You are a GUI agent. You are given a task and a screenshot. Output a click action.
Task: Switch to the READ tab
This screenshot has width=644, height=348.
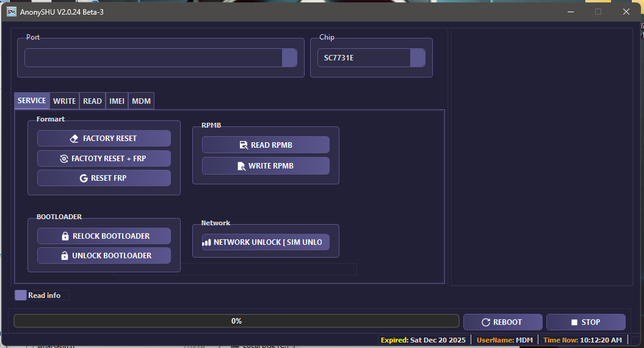(x=92, y=101)
